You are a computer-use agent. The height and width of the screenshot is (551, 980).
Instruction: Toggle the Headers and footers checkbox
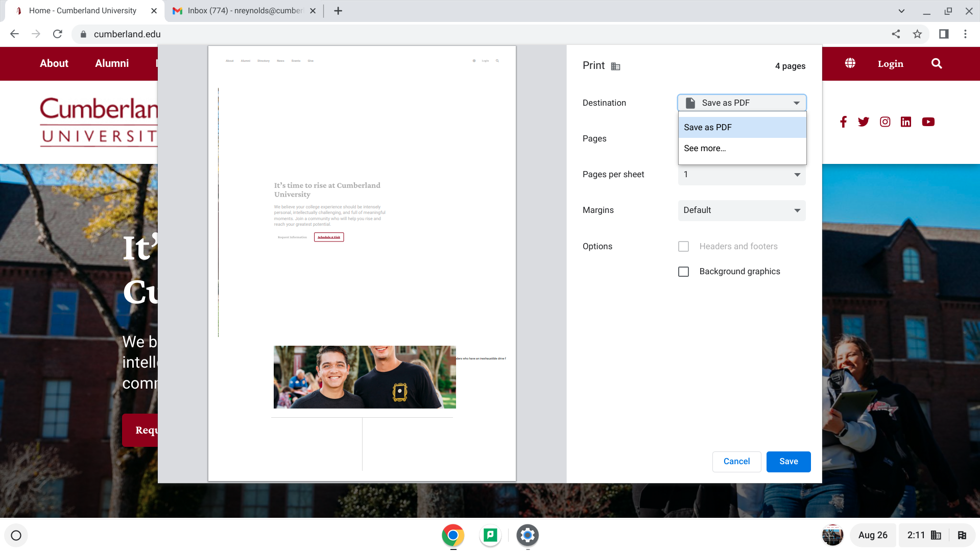[x=683, y=247]
